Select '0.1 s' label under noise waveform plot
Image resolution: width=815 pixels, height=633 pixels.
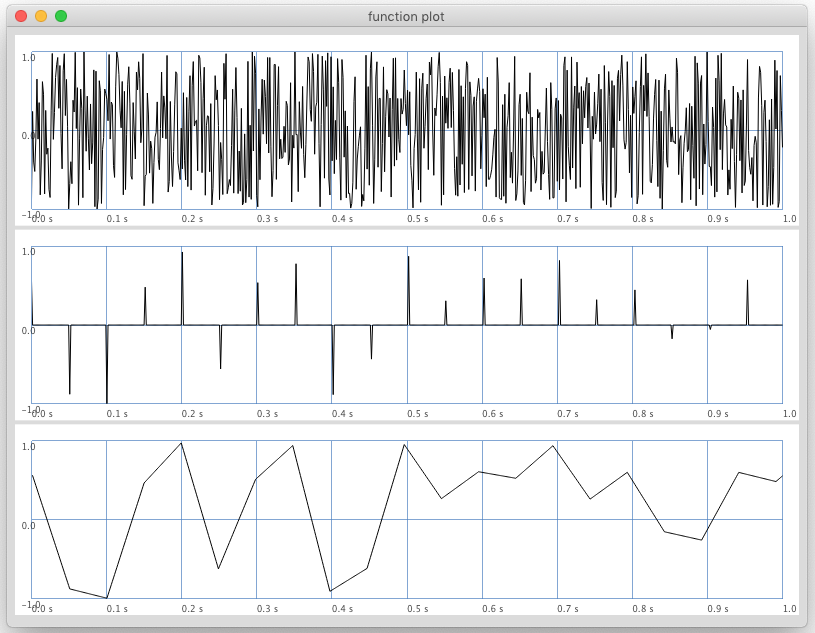point(117,219)
